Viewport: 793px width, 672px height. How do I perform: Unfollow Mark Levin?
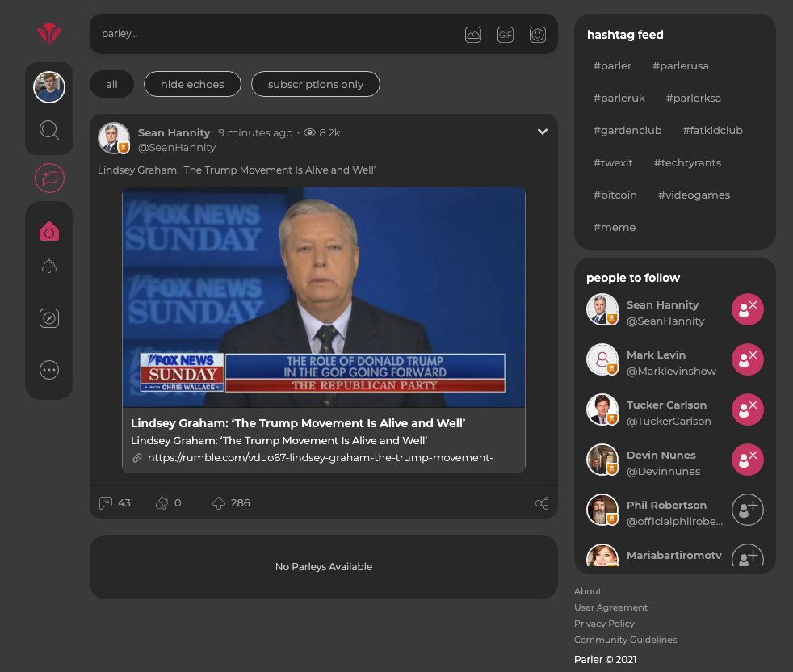(x=748, y=359)
